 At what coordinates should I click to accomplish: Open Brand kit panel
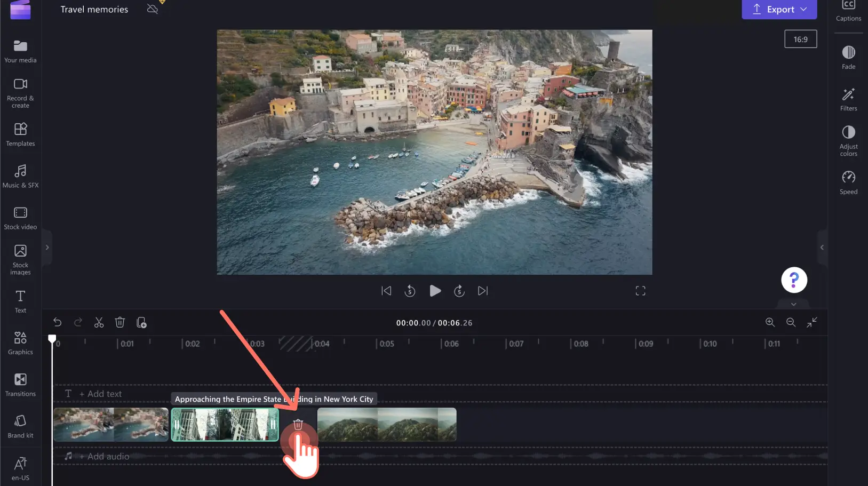click(20, 426)
